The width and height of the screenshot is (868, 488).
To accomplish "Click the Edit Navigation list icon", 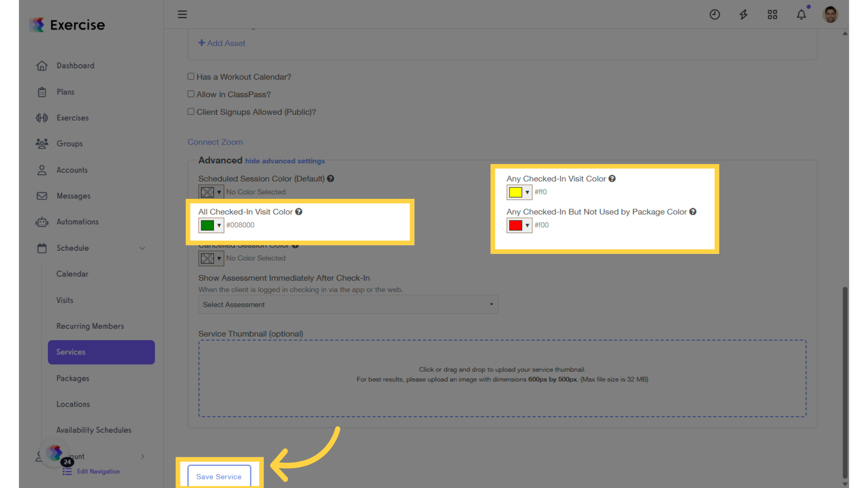I will 67,471.
